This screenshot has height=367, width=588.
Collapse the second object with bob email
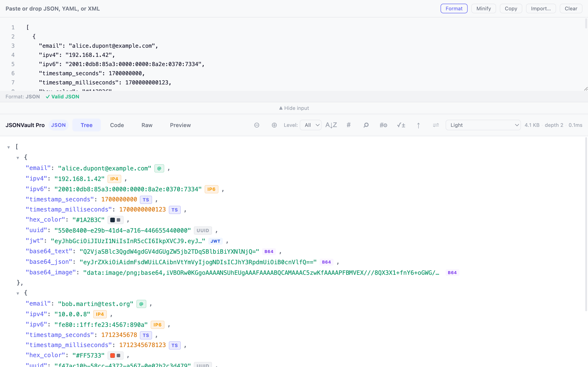point(18,293)
